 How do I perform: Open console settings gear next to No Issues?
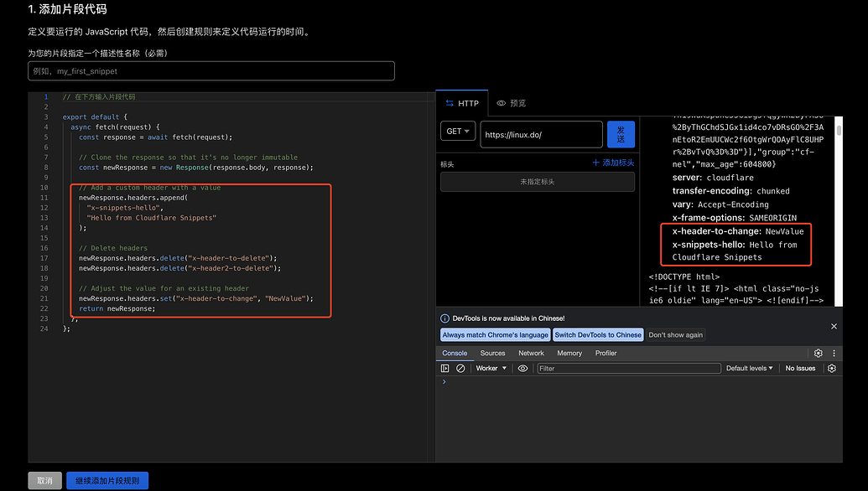tap(831, 369)
